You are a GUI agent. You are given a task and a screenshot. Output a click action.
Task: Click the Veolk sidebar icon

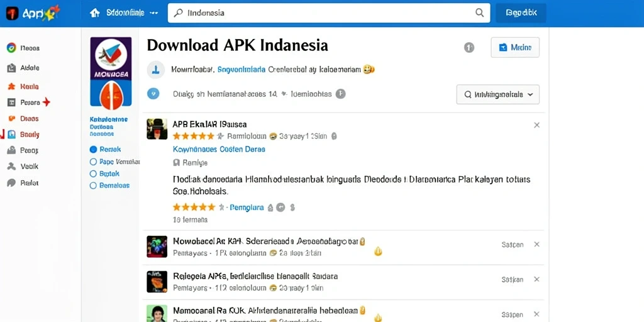coord(11,166)
